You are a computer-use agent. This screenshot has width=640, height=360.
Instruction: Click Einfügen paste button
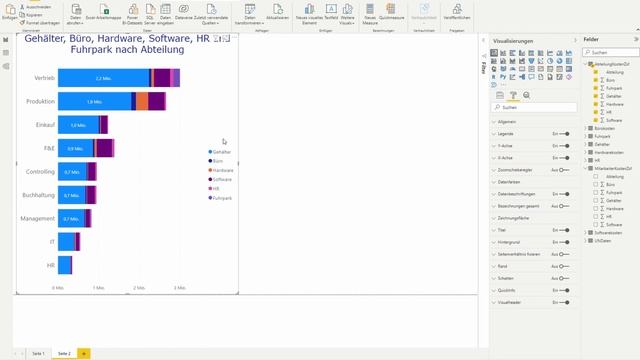[x=10, y=12]
